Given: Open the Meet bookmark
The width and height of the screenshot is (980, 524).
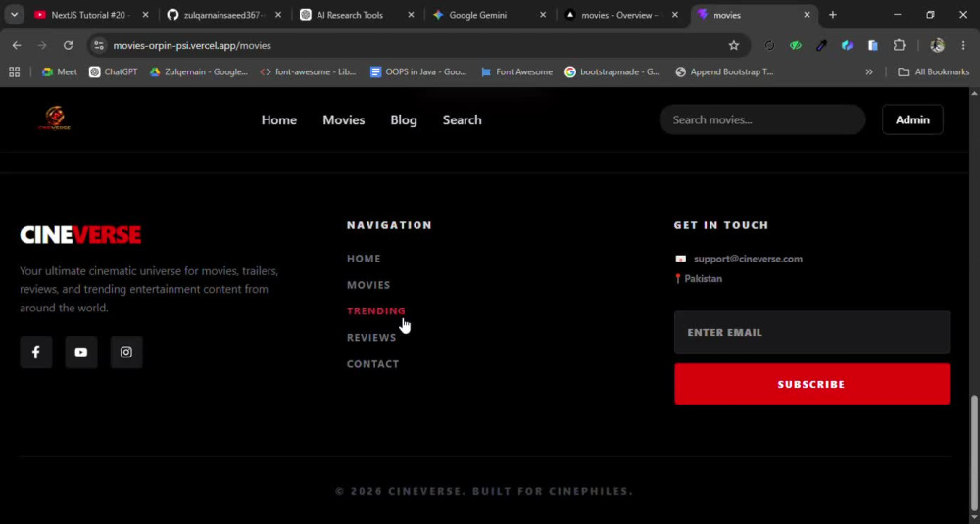Looking at the screenshot, I should coord(60,71).
